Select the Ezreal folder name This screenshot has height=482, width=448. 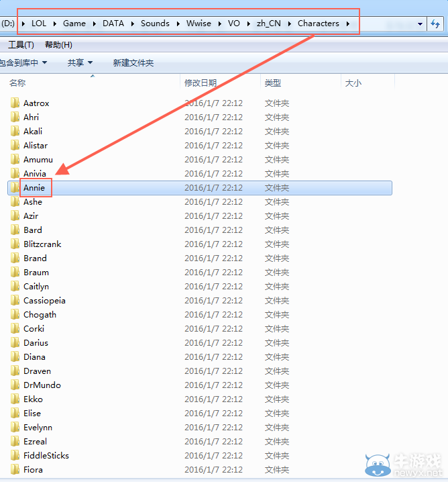pyautogui.click(x=35, y=442)
